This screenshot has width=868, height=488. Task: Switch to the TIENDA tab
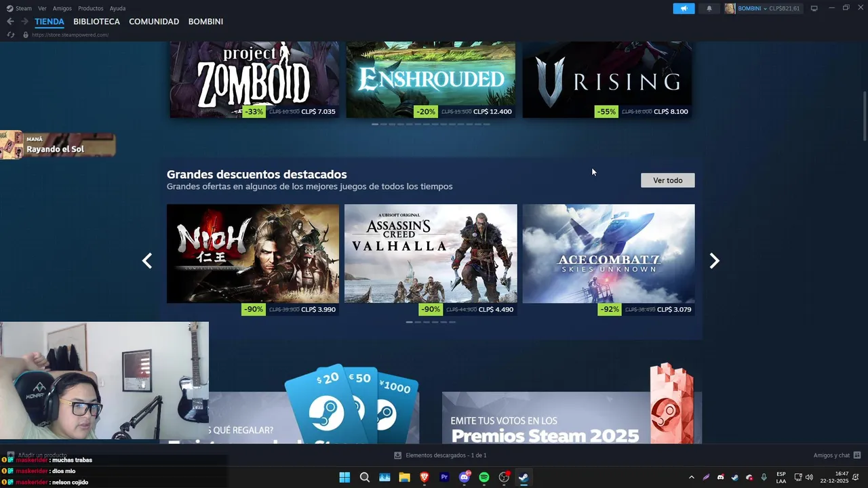pyautogui.click(x=50, y=22)
